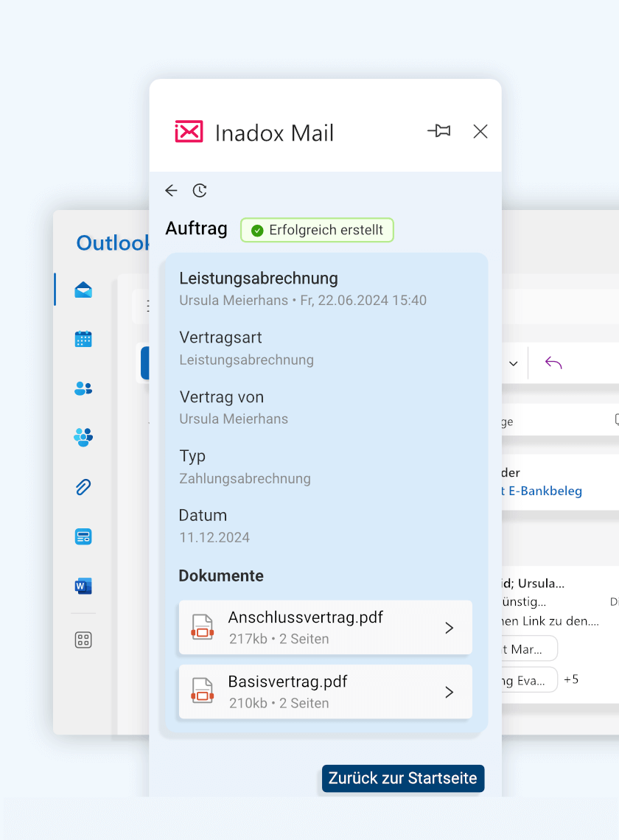619x840 pixels.
Task: Close the Inadox Mail panel
Action: point(480,131)
